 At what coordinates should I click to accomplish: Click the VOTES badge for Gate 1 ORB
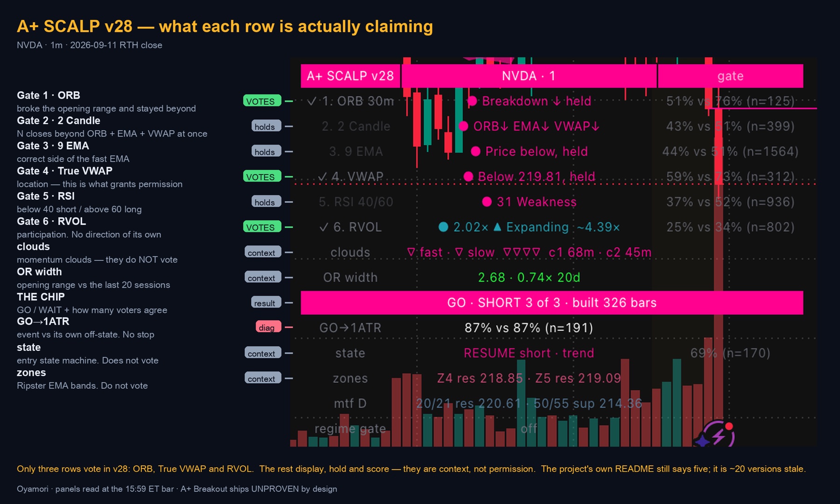pyautogui.click(x=262, y=101)
